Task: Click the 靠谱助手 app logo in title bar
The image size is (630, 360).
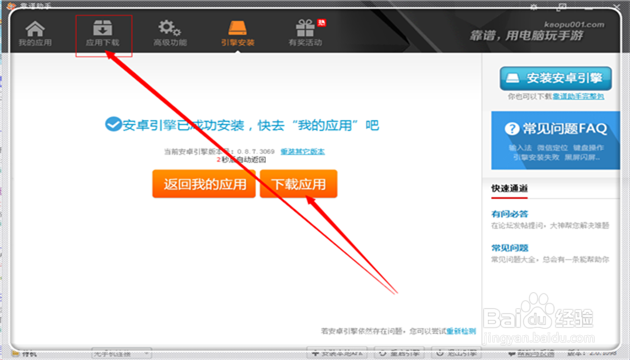Action: [11, 6]
